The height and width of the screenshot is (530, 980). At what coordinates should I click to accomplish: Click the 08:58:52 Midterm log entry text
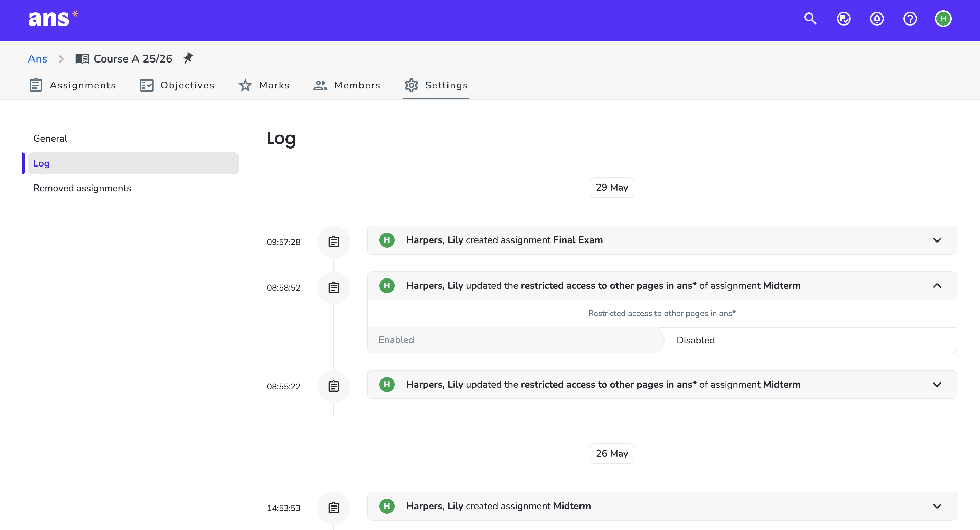click(603, 286)
